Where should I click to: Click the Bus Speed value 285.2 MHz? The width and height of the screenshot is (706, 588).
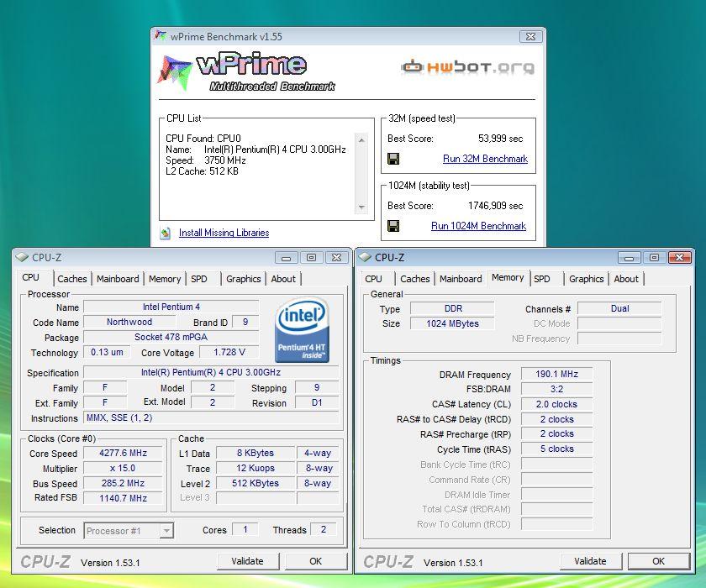(x=123, y=483)
